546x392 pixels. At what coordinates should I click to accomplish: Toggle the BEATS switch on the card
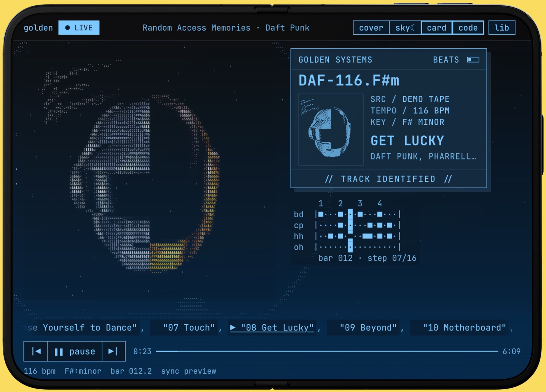(473, 60)
